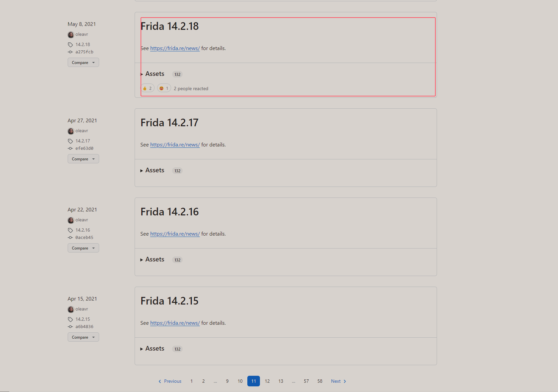Open page 1 in pagination
The width and height of the screenshot is (558, 392).
(x=191, y=381)
